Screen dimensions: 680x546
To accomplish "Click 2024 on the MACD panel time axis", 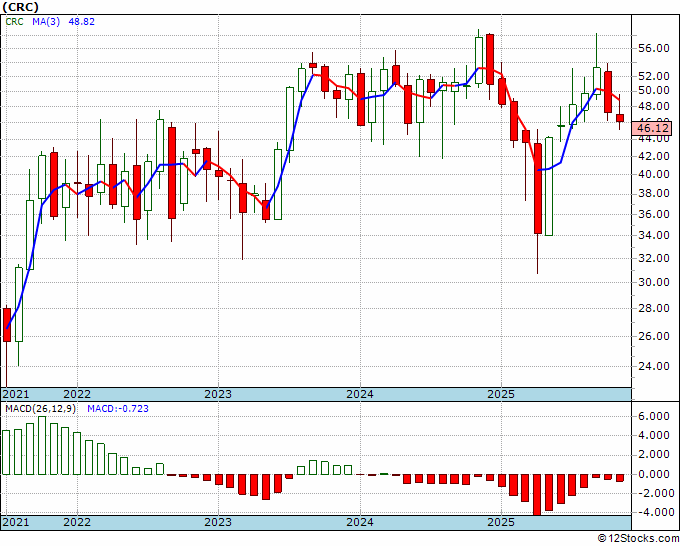I will [x=360, y=522].
